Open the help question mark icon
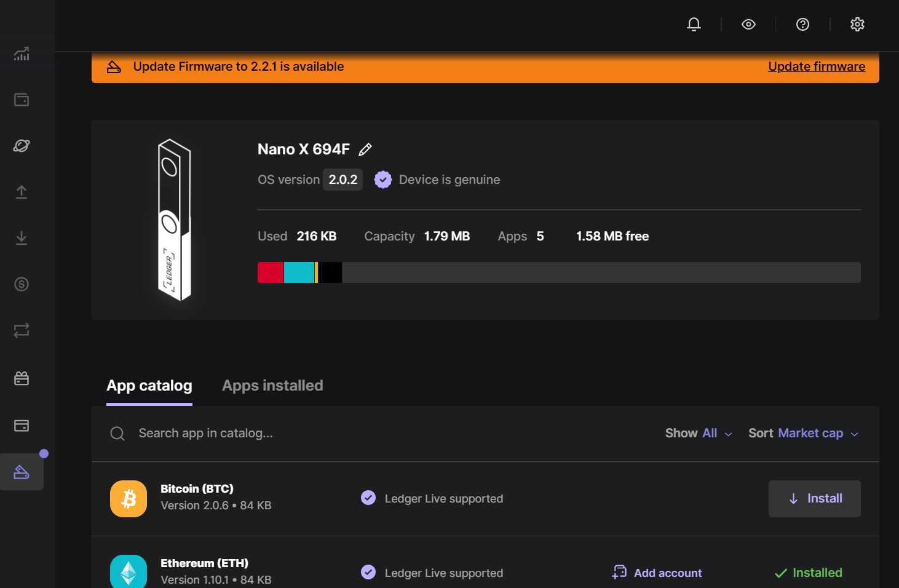Image resolution: width=899 pixels, height=588 pixels. coord(802,24)
